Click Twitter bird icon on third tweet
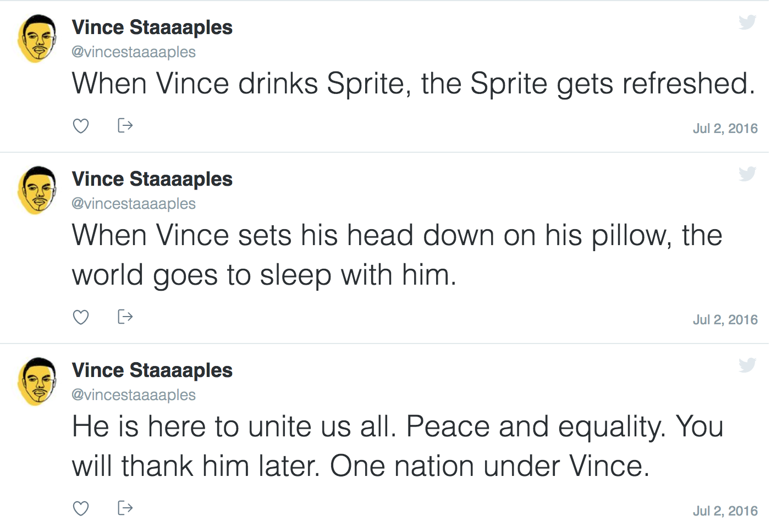The height and width of the screenshot is (532, 771). (747, 365)
